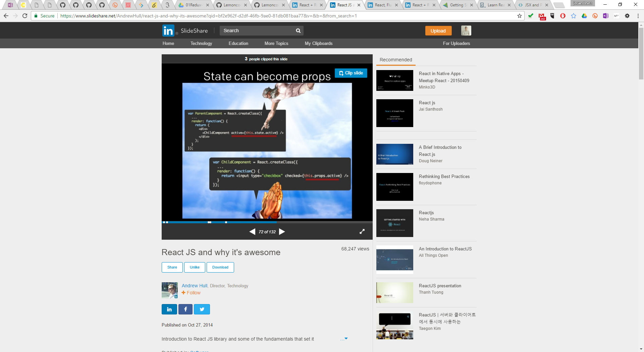The width and height of the screenshot is (644, 352).
Task: Clip this slide button
Action: tap(351, 73)
